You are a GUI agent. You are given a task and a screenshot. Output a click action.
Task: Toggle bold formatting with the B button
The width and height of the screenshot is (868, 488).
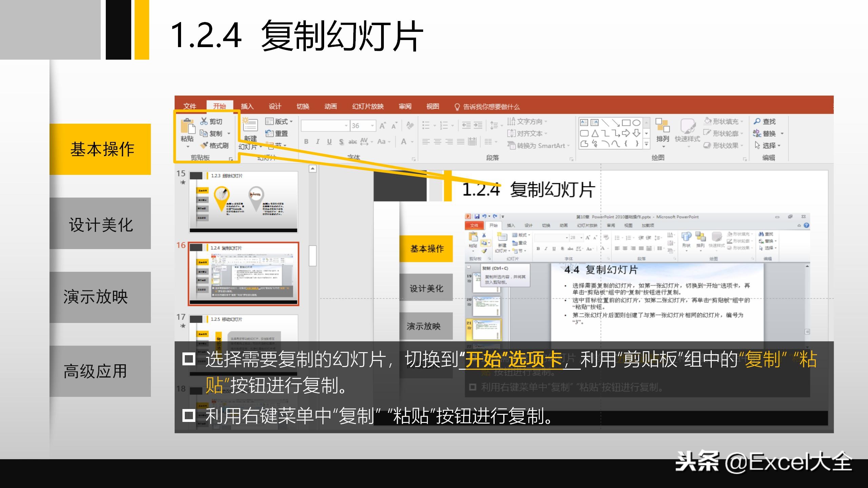[x=306, y=142]
